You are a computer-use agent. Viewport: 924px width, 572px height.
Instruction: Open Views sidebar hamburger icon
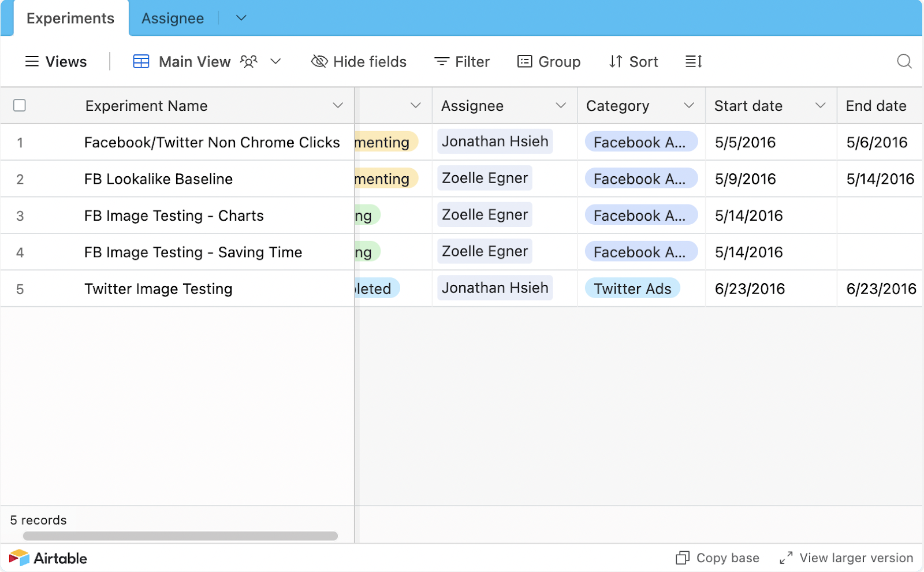click(32, 61)
